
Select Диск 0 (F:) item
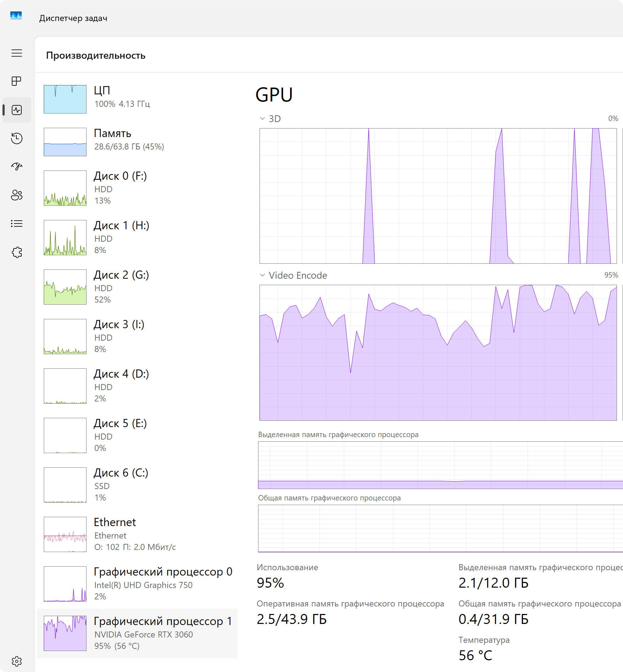point(137,188)
